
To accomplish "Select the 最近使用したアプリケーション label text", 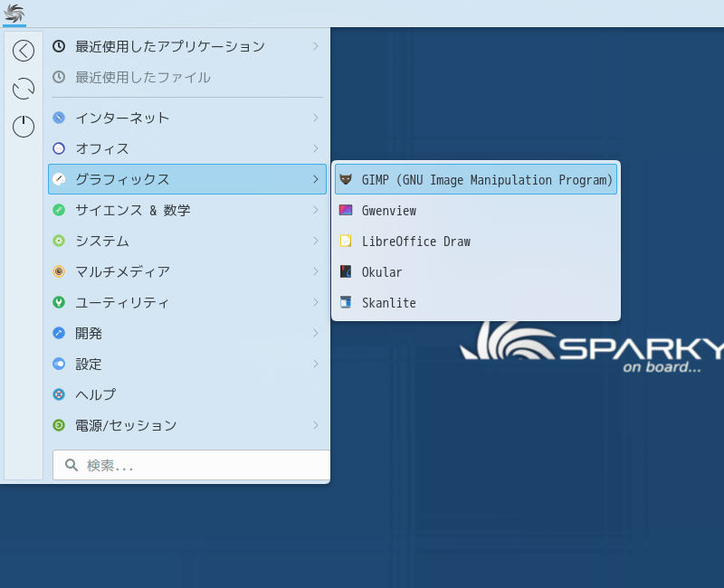I will coord(170,46).
